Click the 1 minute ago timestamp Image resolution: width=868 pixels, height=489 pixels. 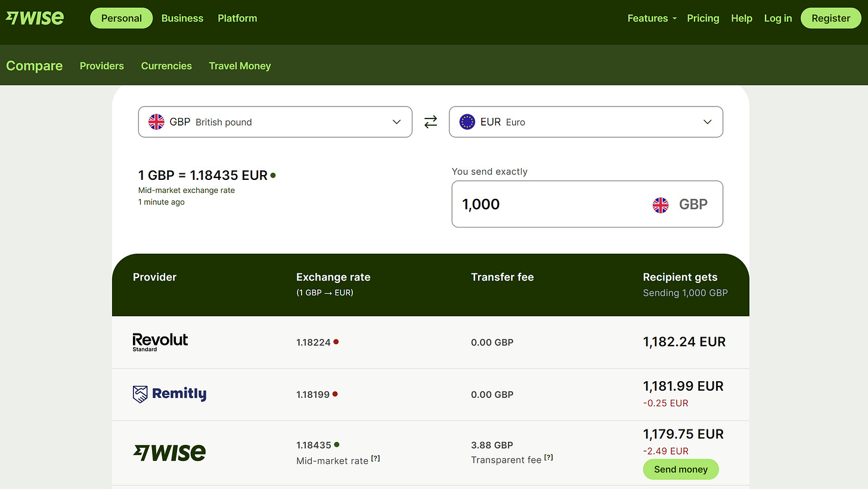(162, 202)
